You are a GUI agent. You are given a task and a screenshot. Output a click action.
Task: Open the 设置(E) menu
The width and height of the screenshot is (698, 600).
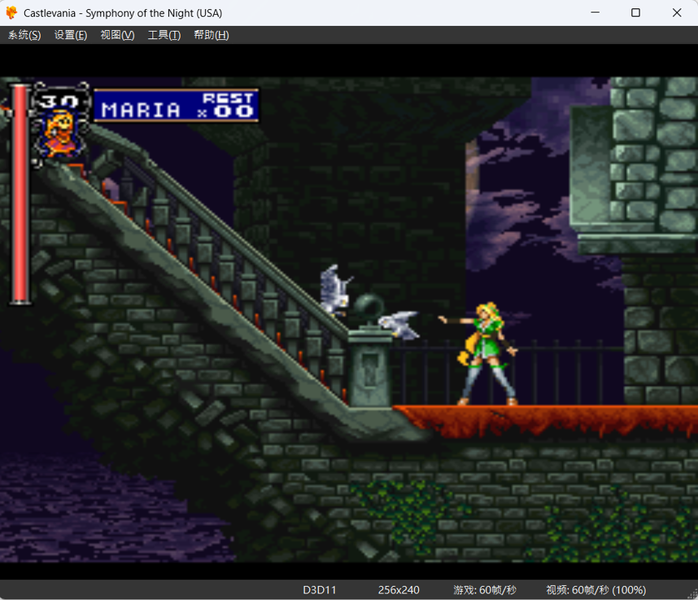[x=71, y=35]
